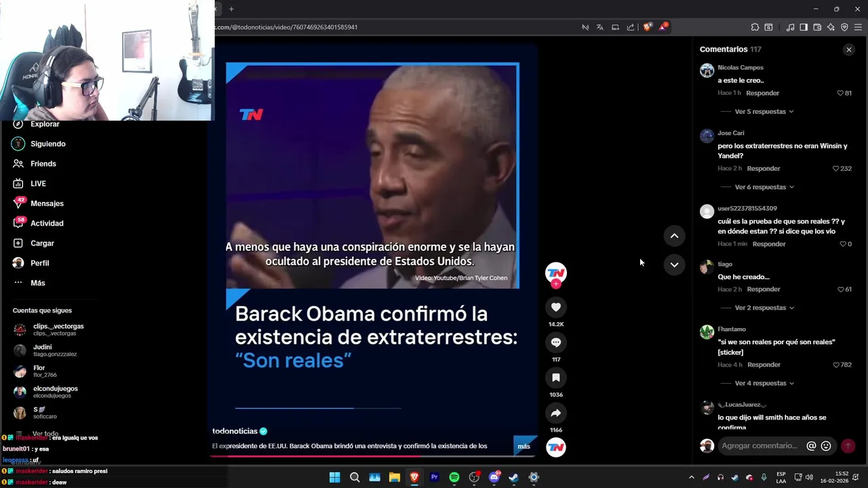Screen dimensions: 868x488
Task: Open the Brave VPN shield icon
Action: click(x=844, y=27)
